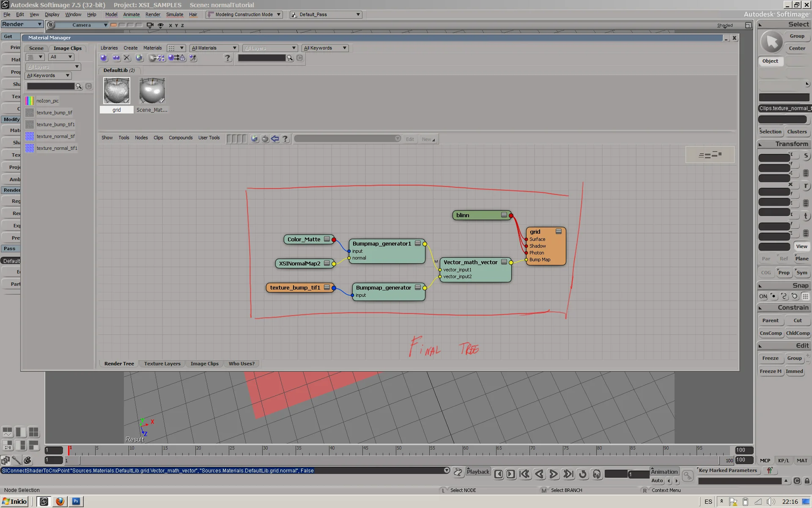
Task: Open the Simulate menu
Action: coord(175,14)
